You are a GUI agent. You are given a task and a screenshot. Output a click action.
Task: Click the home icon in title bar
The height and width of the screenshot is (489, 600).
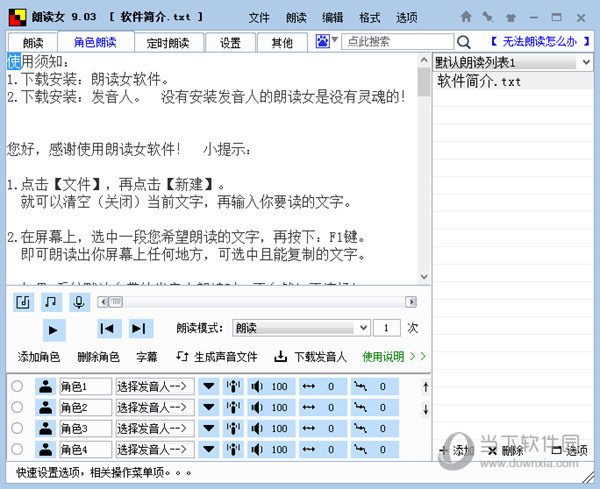pos(466,17)
